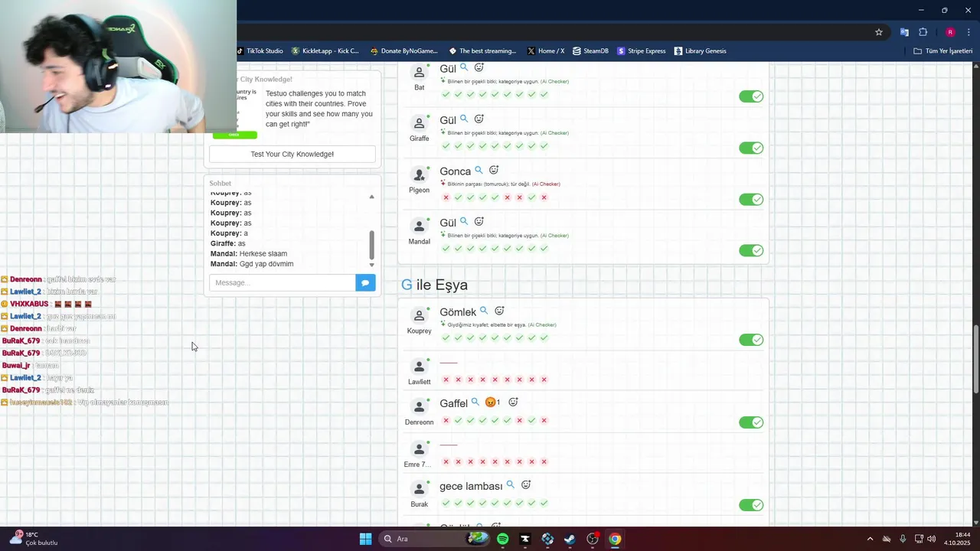Toggle approval switch for Giraffe's Gül
Screen dimensions: 980x551
pyautogui.click(x=751, y=148)
